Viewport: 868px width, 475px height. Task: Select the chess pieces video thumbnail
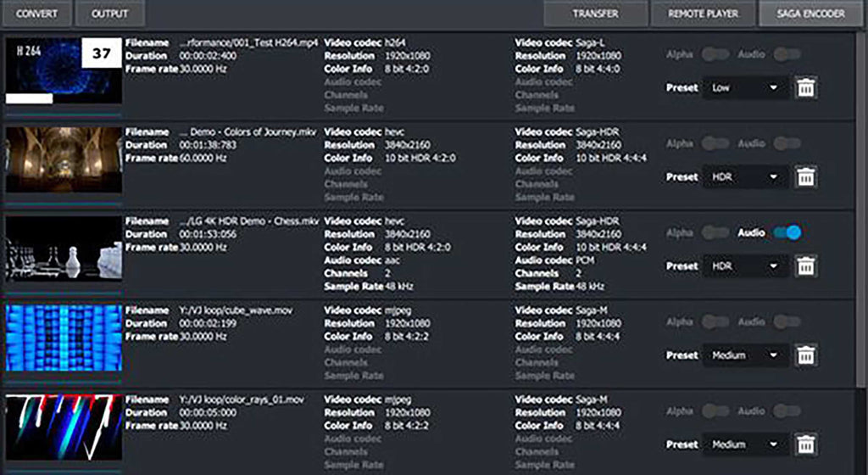(x=64, y=249)
